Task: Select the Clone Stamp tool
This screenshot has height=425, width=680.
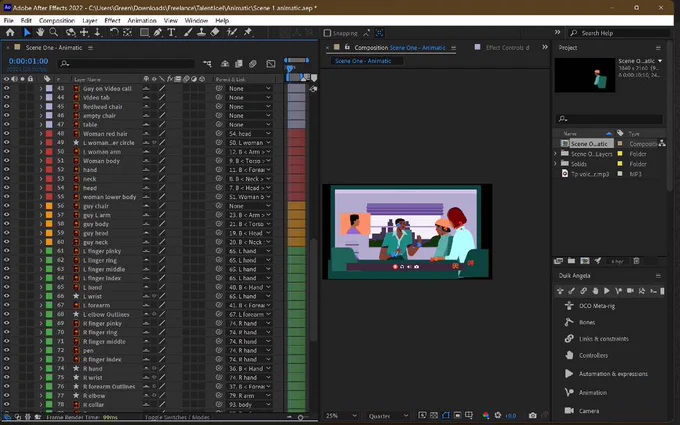Action: point(201,33)
